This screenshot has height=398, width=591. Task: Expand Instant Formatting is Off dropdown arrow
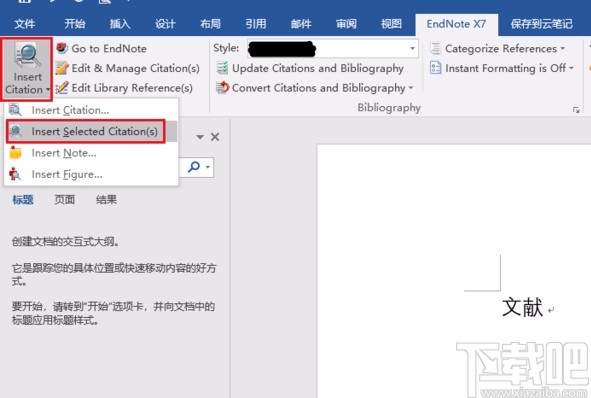click(x=571, y=68)
